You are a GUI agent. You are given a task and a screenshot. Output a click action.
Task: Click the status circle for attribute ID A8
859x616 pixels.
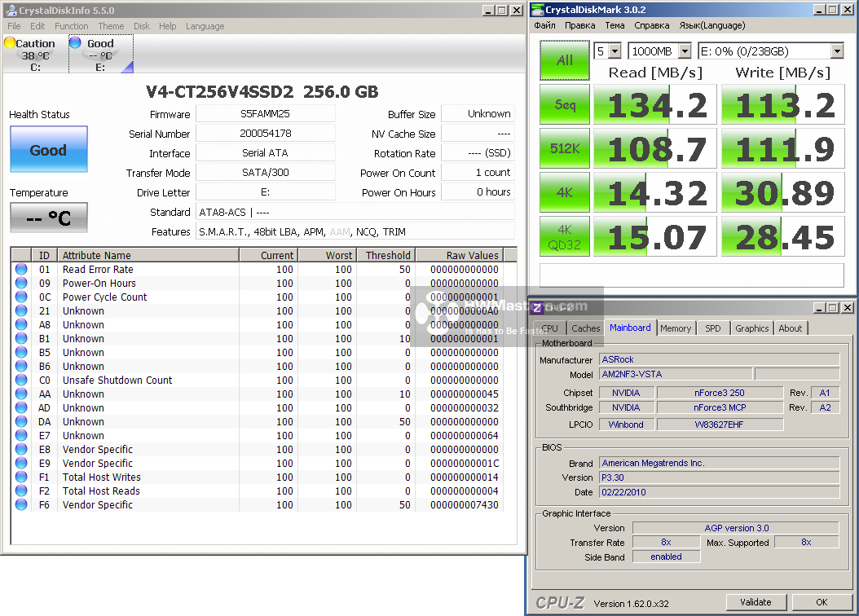(21, 324)
